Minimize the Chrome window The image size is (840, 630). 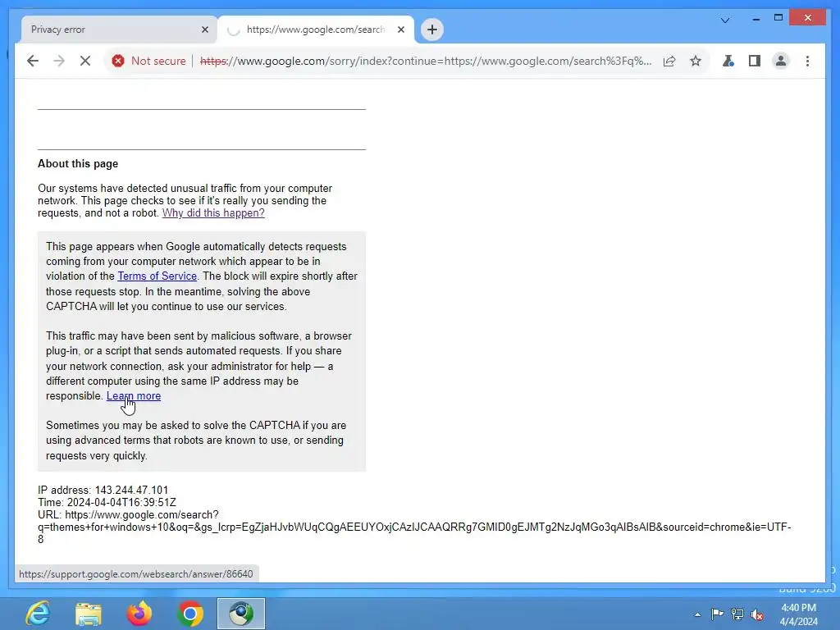[x=756, y=18]
